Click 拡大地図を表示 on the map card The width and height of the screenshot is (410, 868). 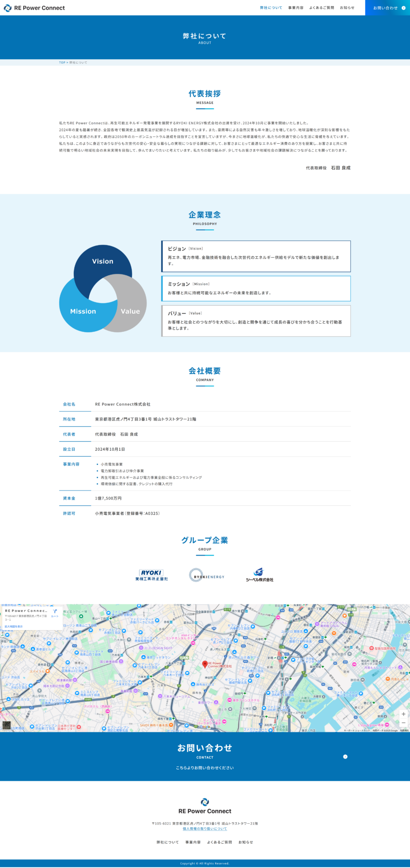point(14,626)
